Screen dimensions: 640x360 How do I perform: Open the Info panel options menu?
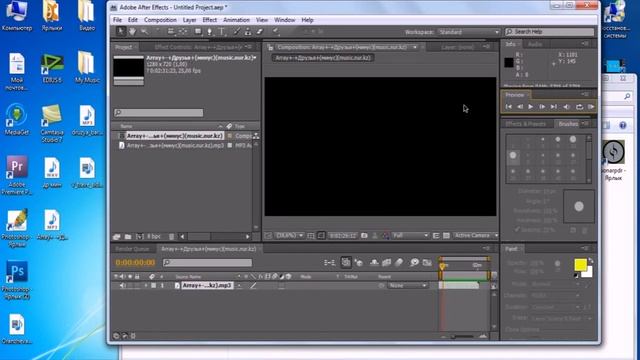pyautogui.click(x=585, y=44)
